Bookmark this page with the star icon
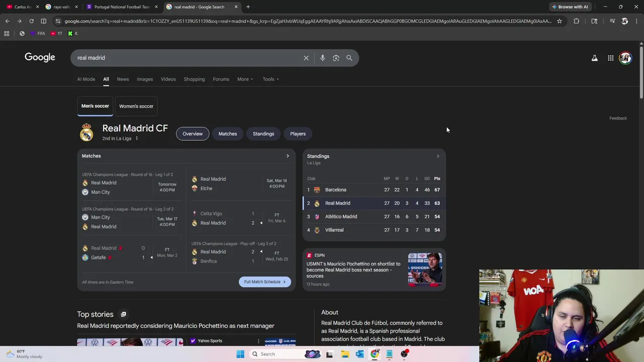 (559, 21)
